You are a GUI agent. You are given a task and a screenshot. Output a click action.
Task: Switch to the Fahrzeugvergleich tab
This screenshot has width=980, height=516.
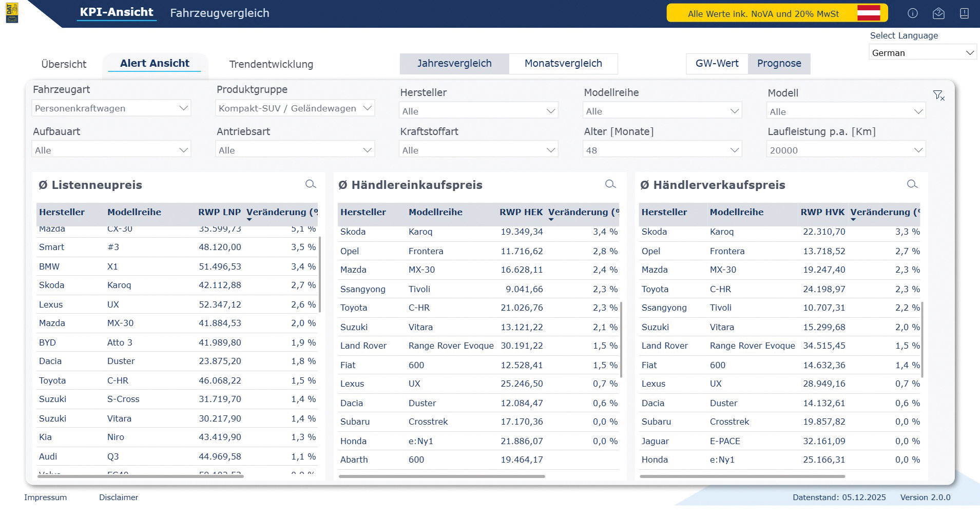tap(220, 13)
